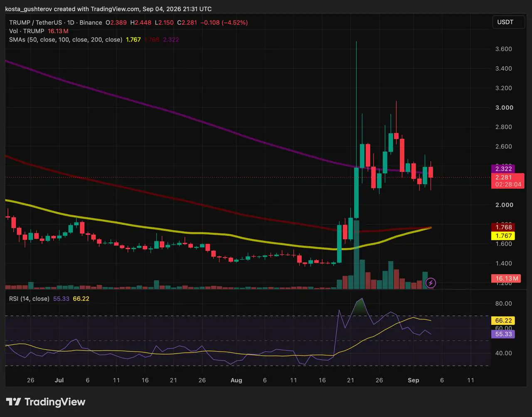Select the SMAs indicator legend label
The height and width of the screenshot is (417, 532).
tap(66, 40)
